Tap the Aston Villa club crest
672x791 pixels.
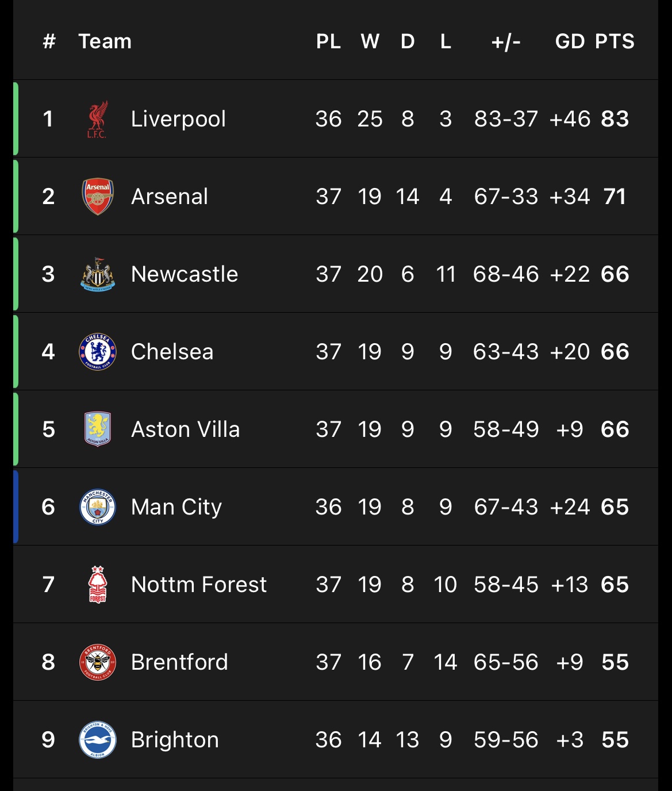[x=98, y=429]
